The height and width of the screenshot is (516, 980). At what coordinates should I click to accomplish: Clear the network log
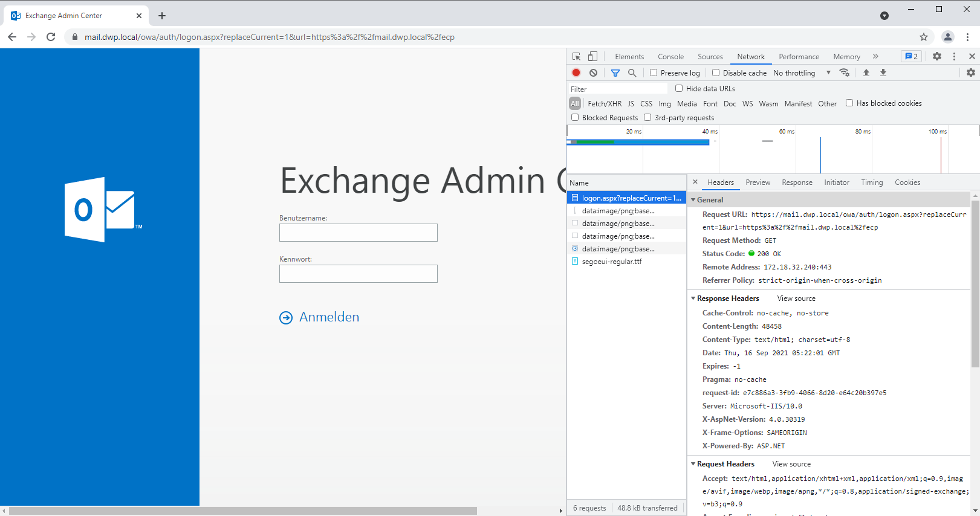(x=593, y=73)
